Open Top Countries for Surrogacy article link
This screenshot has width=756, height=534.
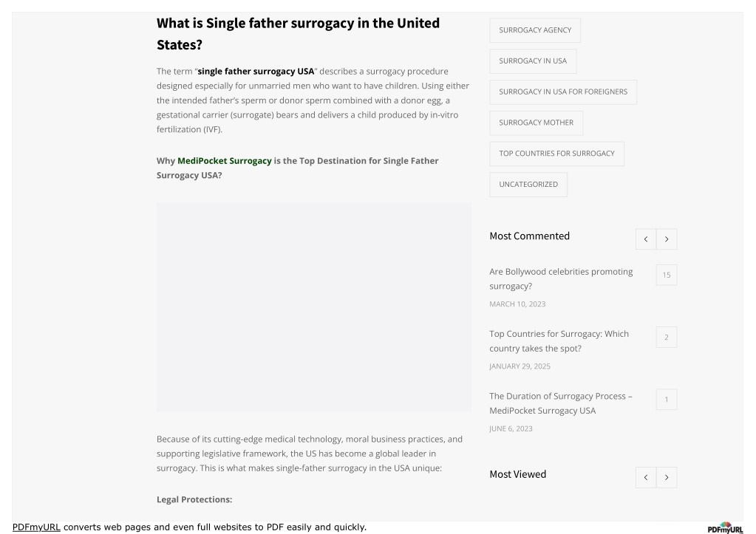[x=559, y=340]
